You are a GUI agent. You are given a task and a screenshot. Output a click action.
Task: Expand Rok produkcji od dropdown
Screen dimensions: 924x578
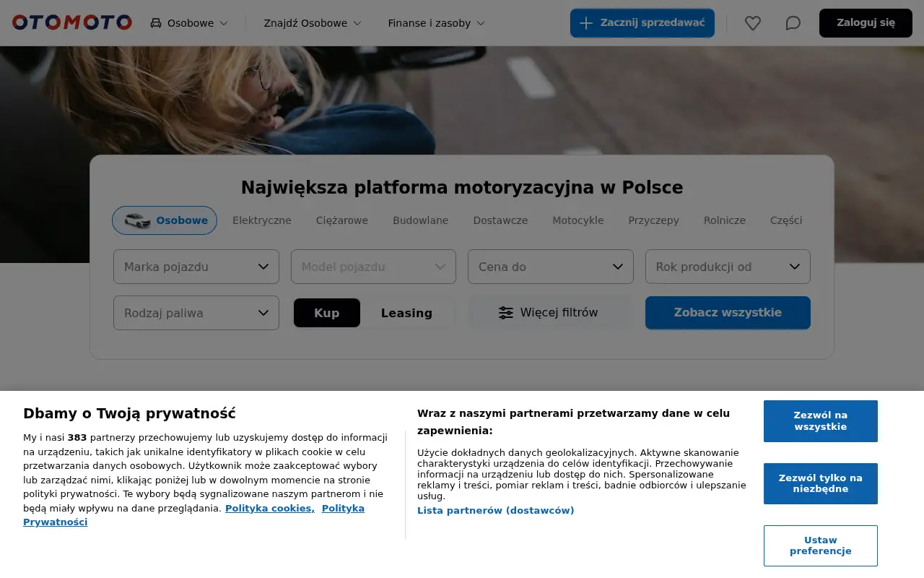coord(728,267)
